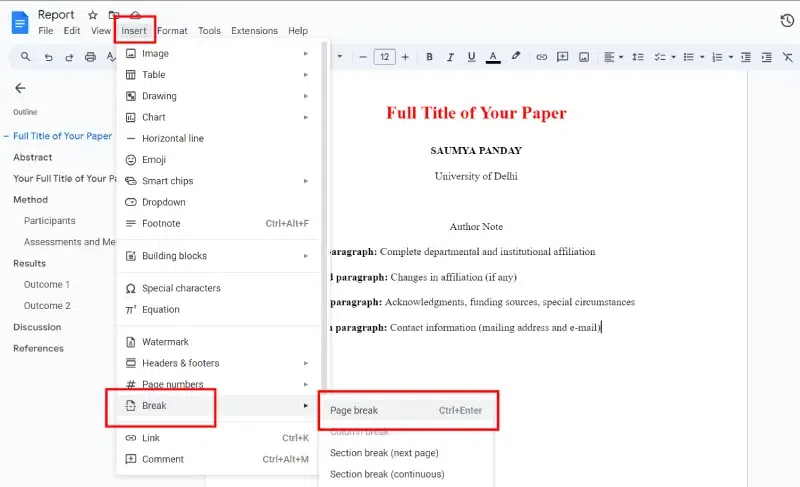Expand the Table submenu
The image size is (800, 487).
pos(217,75)
